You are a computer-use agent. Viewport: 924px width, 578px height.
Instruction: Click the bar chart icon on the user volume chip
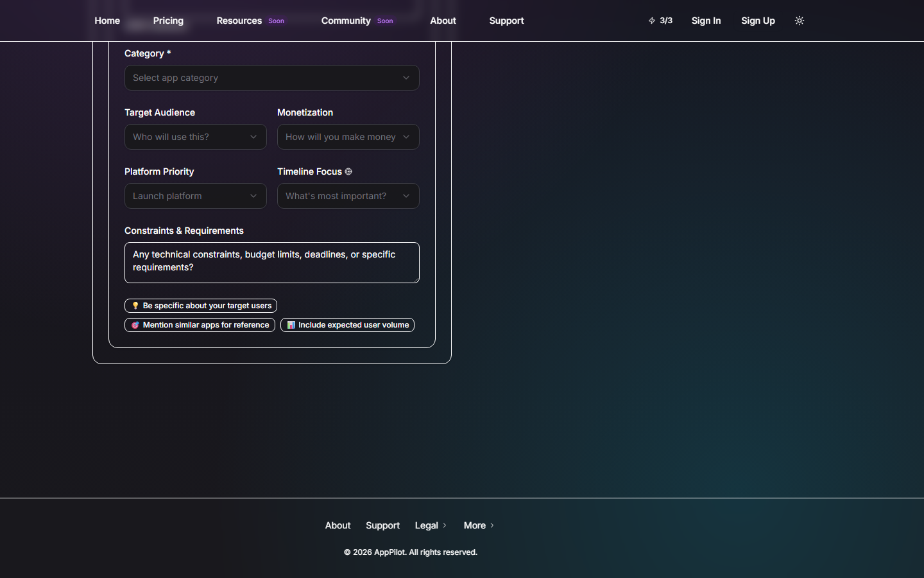pos(291,325)
